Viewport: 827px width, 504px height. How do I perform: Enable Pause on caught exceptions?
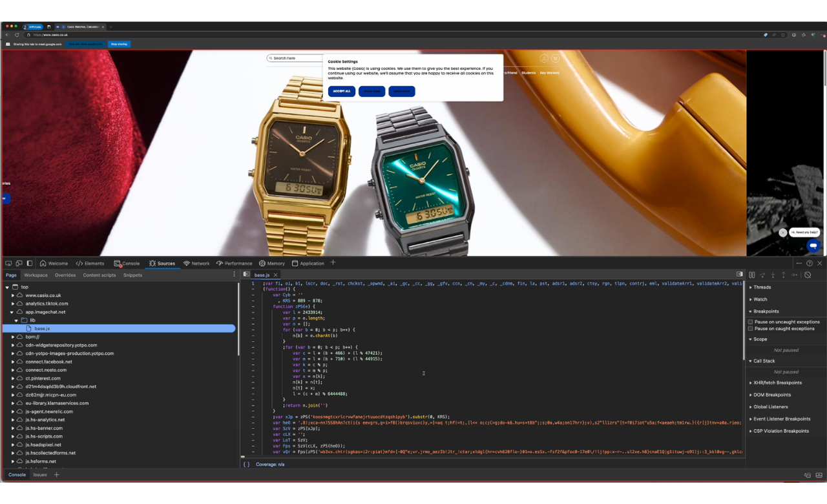point(751,329)
